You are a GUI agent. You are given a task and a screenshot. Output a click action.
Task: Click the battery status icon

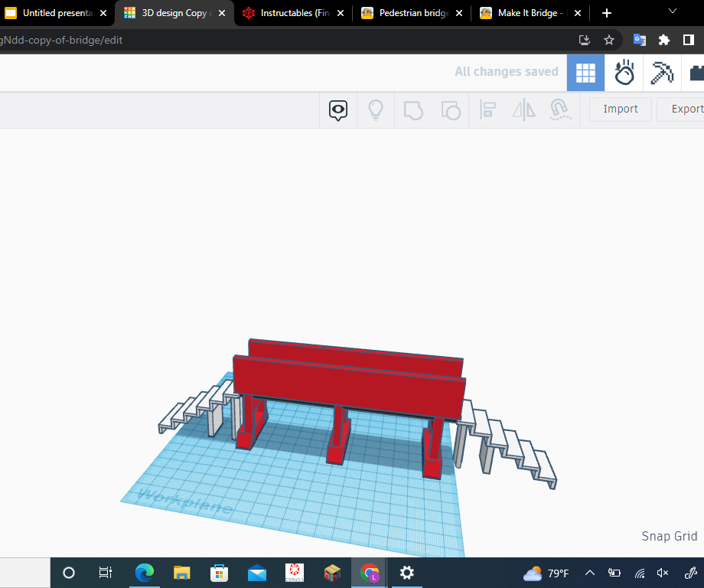click(x=614, y=573)
